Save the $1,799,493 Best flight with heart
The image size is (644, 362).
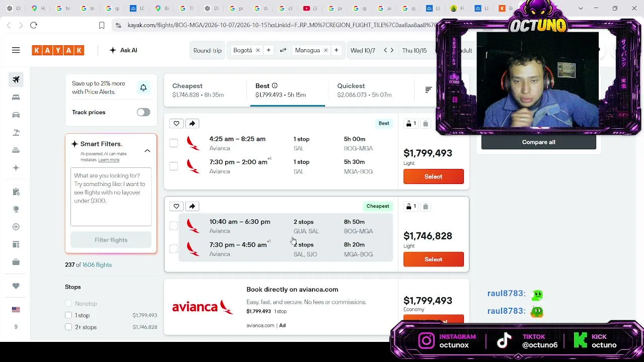click(177, 123)
